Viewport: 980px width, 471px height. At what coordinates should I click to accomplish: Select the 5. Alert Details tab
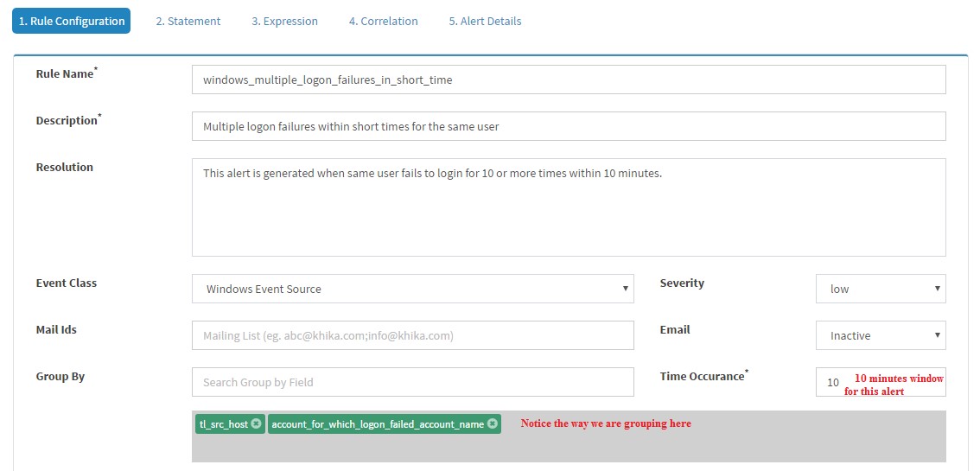(x=485, y=22)
